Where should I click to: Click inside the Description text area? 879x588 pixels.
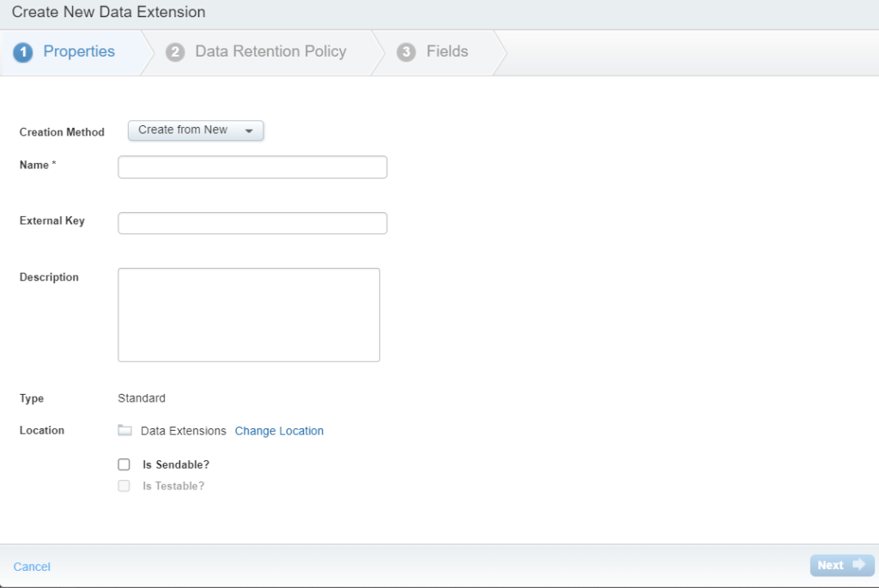pos(248,313)
